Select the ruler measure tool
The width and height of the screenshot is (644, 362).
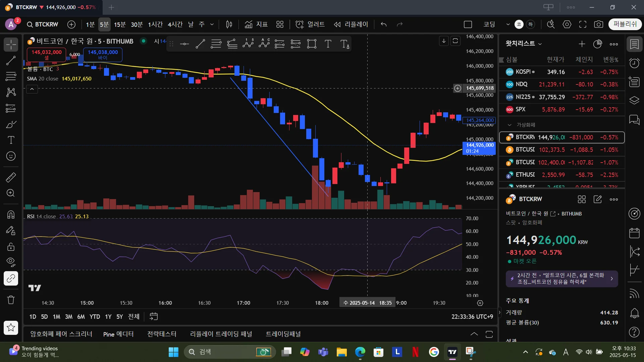(11, 177)
